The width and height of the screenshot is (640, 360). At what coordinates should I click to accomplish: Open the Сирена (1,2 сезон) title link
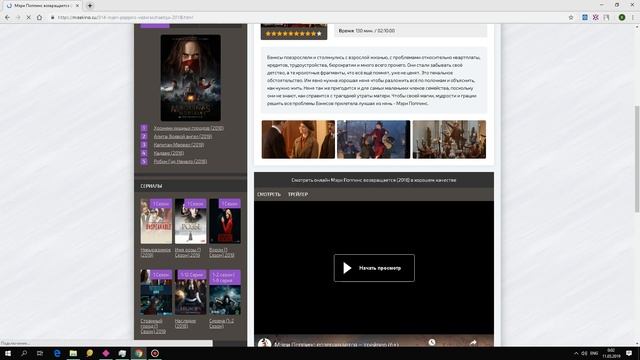click(222, 324)
